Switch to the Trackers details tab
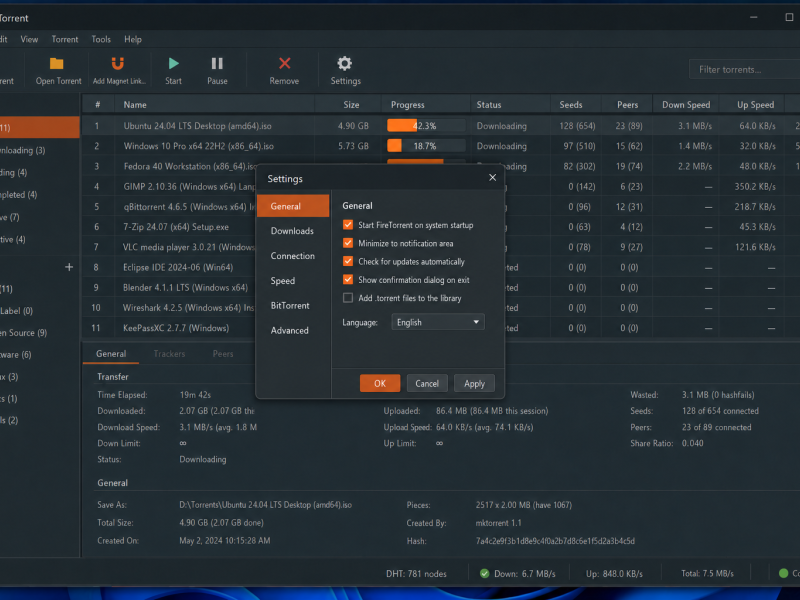The height and width of the screenshot is (600, 800). click(x=169, y=354)
